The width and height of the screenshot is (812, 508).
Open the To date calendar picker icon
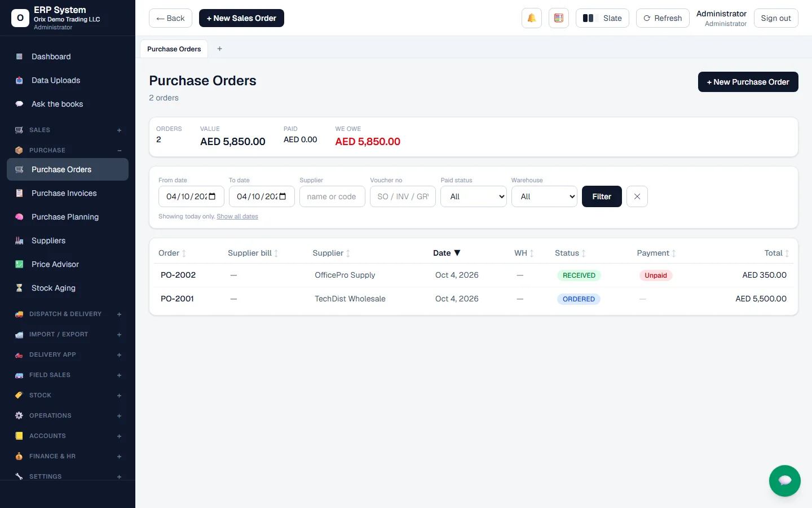pos(283,196)
